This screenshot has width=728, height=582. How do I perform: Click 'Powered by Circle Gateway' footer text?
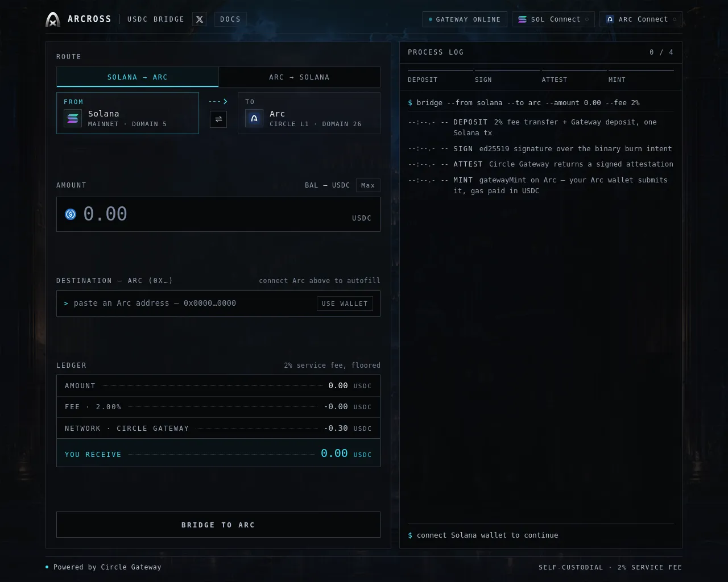point(107,567)
